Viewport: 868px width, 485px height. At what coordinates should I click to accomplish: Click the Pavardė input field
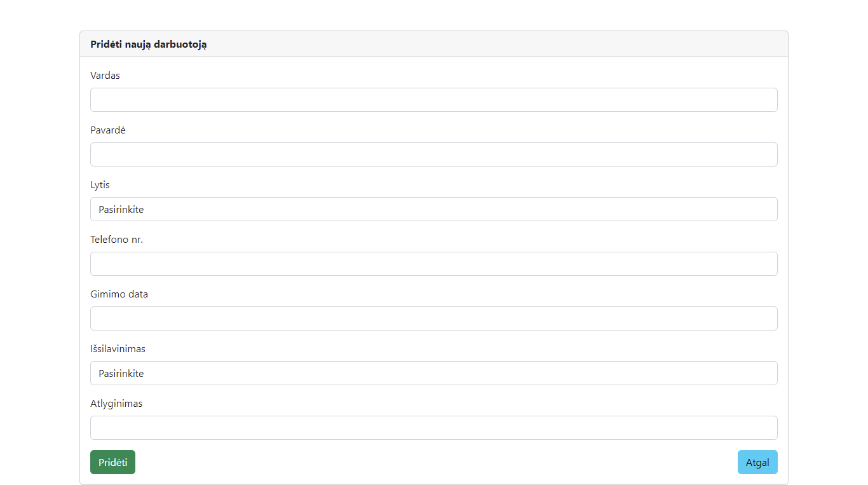pyautogui.click(x=434, y=154)
